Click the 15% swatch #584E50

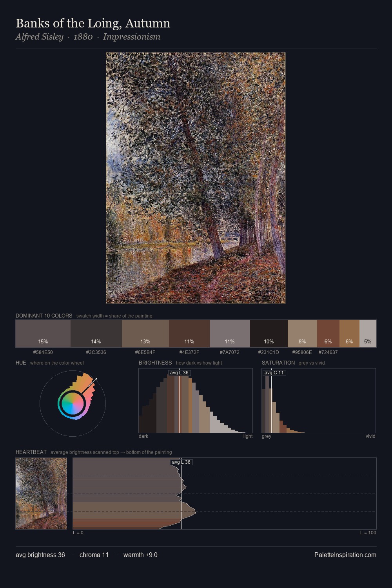(43, 334)
